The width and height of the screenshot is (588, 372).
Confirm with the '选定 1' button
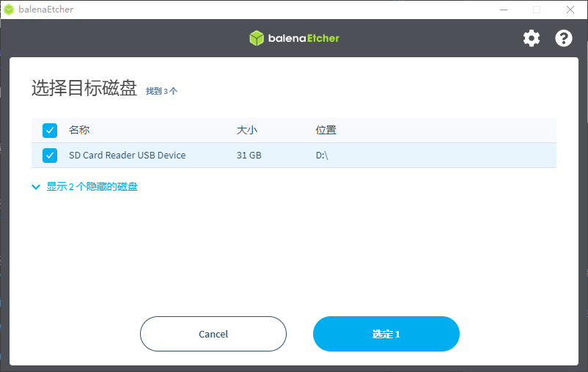pos(386,334)
